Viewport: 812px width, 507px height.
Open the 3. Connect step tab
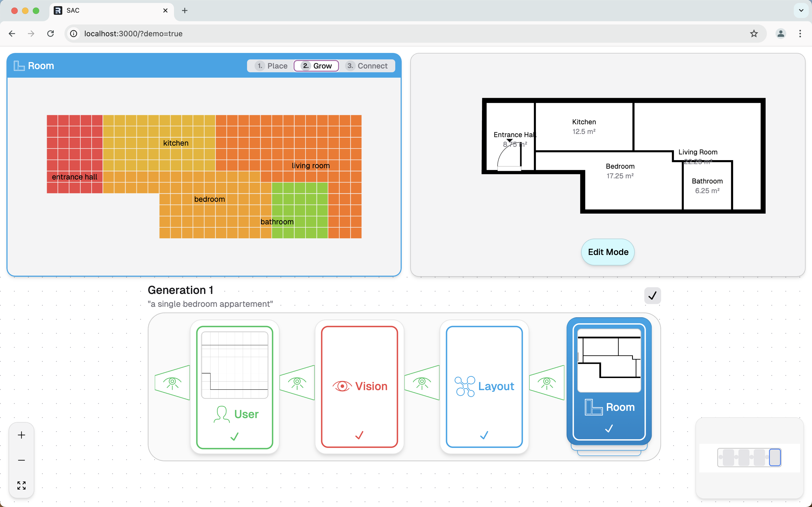point(367,66)
